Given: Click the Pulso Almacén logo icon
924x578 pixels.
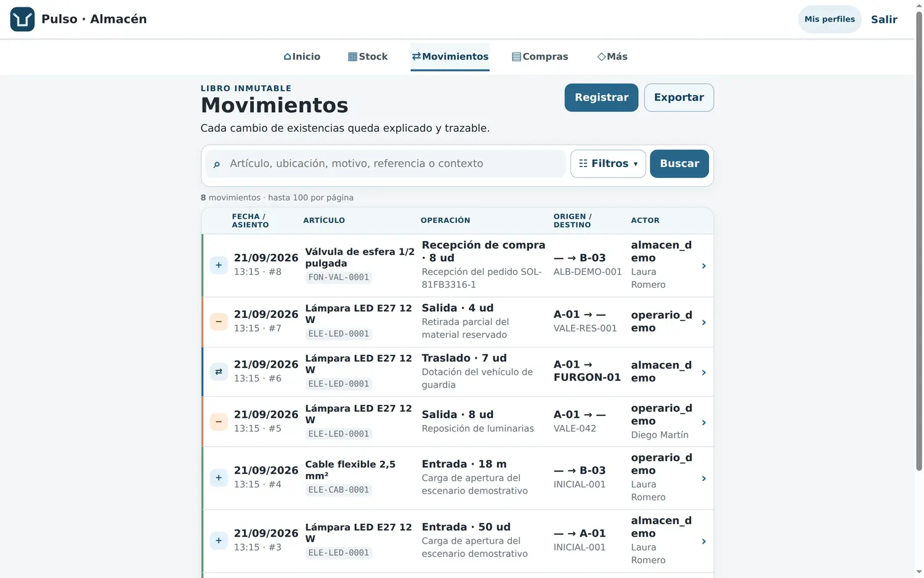Looking at the screenshot, I should coord(22,19).
